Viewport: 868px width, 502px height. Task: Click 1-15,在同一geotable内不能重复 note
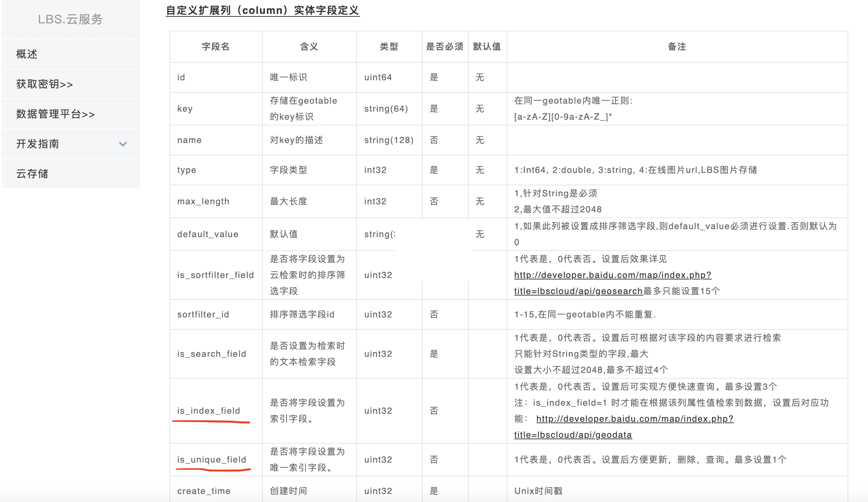585,314
